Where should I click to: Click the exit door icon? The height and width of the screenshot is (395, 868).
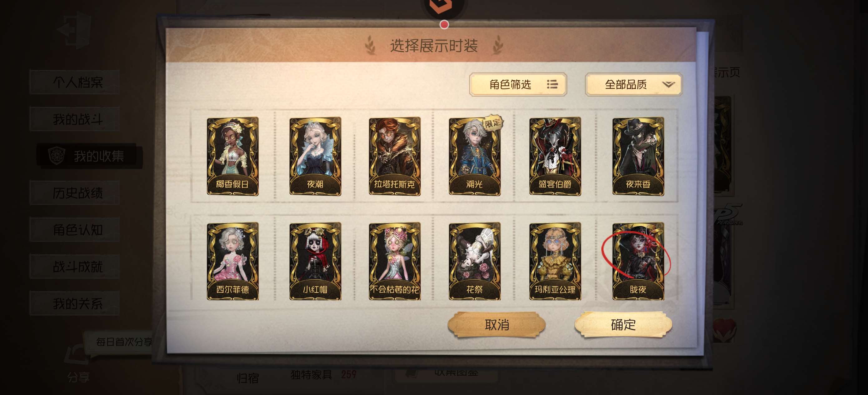(74, 30)
